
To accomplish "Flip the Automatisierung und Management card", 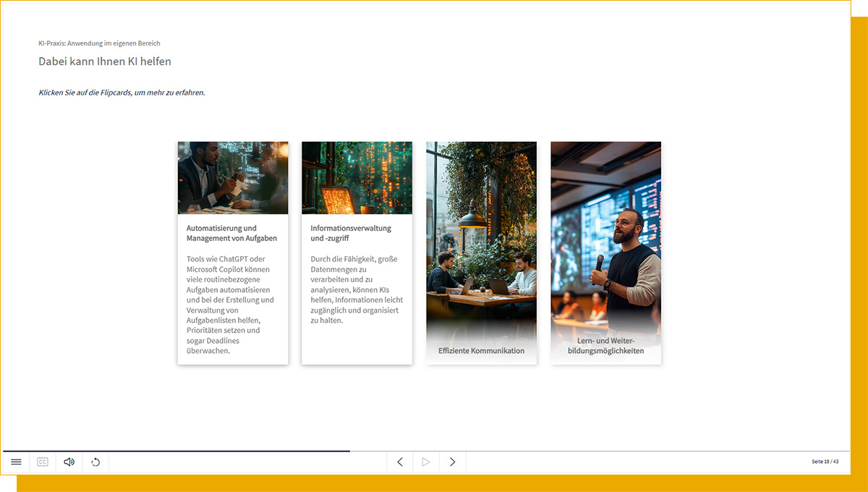I will (233, 253).
